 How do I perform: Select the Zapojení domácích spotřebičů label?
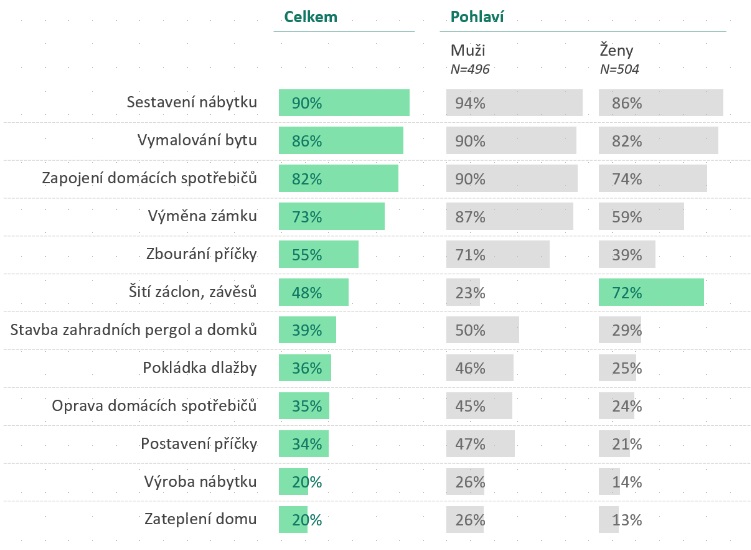tap(150, 178)
